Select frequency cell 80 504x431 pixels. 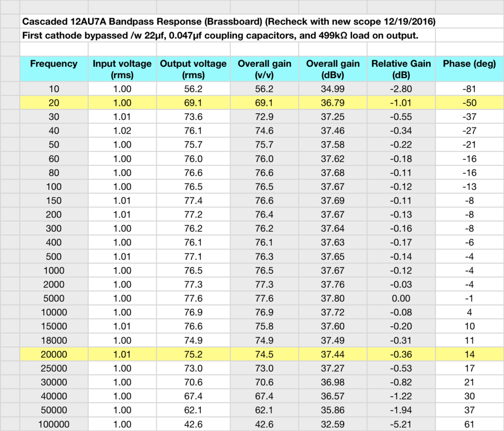(x=54, y=173)
